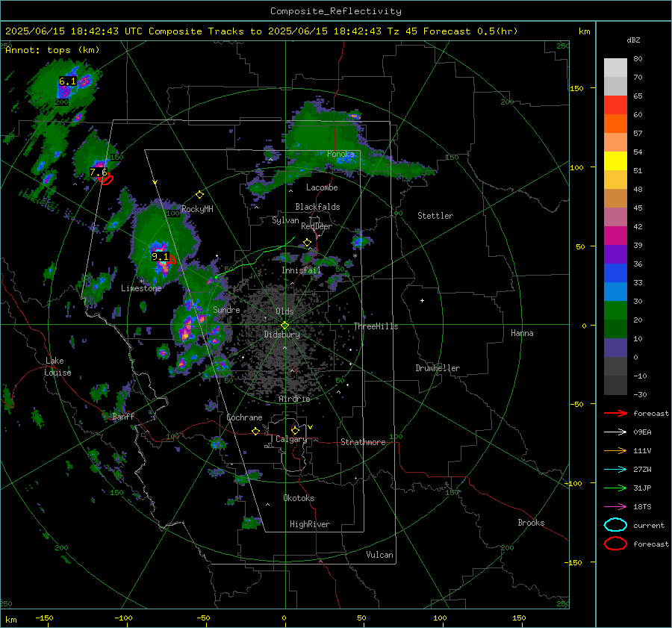Click the HighRiver town label
The width and height of the screenshot is (672, 628).
[x=310, y=524]
